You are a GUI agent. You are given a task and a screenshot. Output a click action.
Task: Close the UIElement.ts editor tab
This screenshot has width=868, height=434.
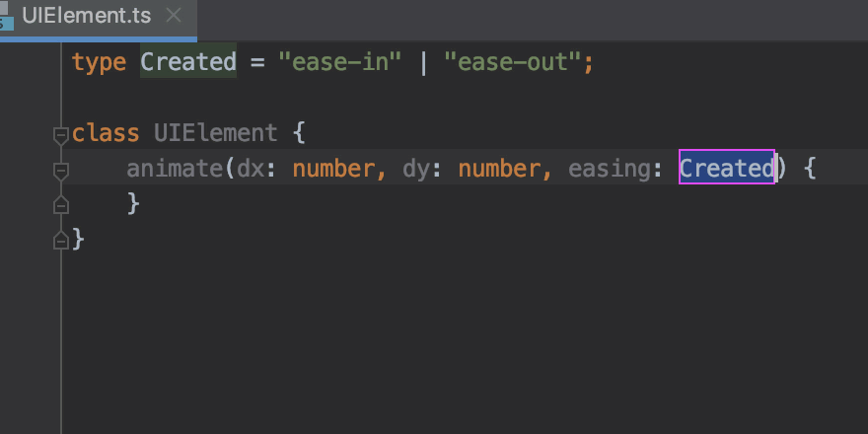click(x=173, y=16)
